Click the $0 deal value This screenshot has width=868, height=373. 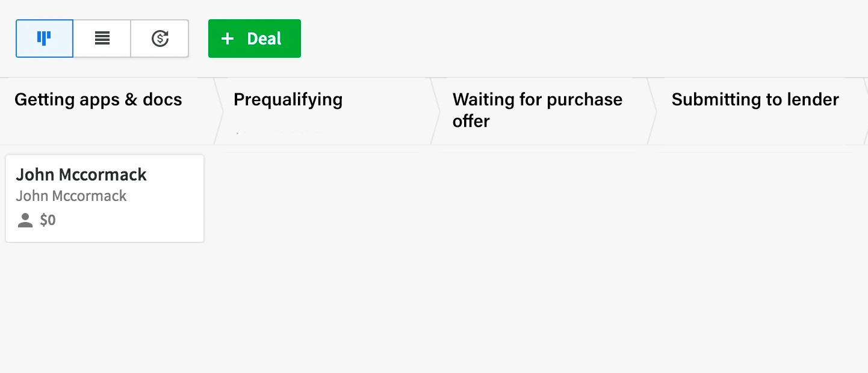tap(48, 220)
